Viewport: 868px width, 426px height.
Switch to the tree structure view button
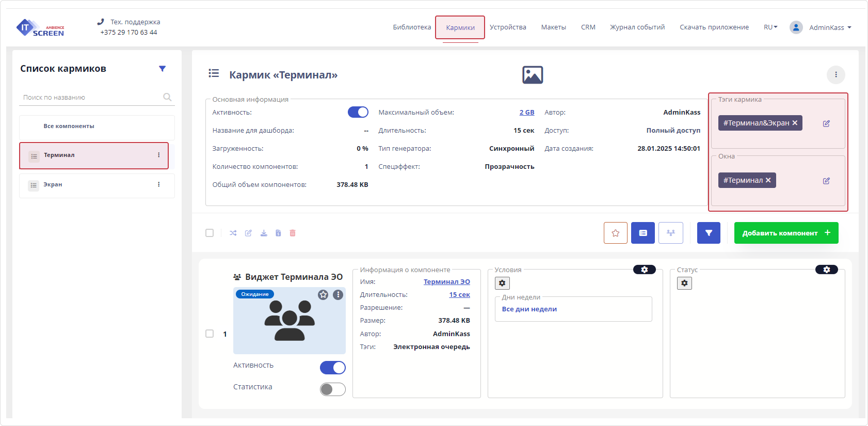click(x=671, y=233)
